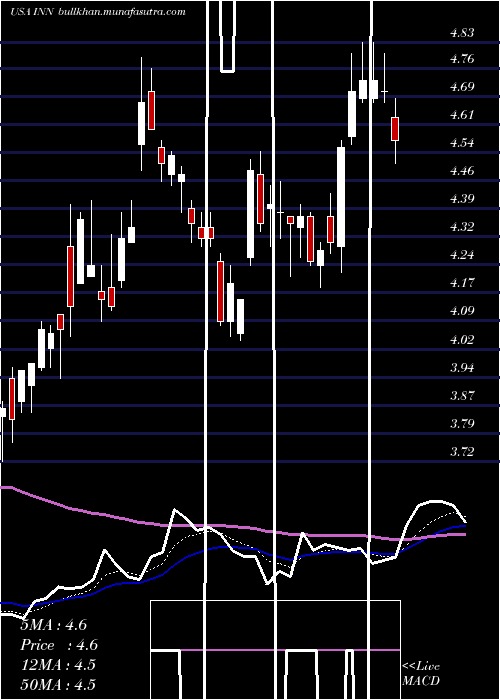
Task: Click the 3.72 price axis label
Action: pos(462,452)
